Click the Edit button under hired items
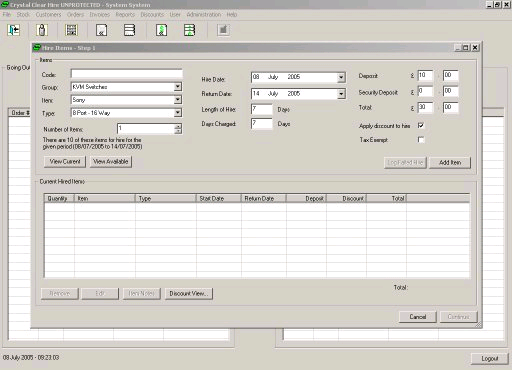This screenshot has height=370, width=512. coord(100,294)
